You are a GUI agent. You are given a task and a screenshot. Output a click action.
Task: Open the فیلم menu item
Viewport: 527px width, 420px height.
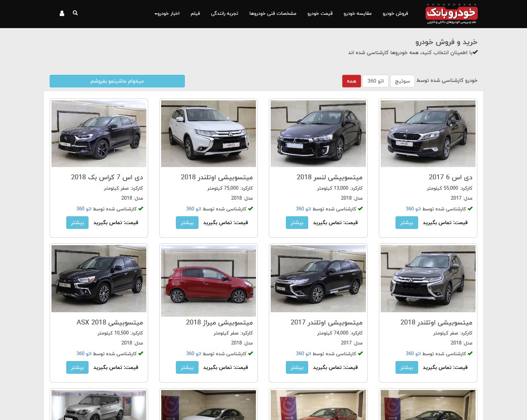tap(195, 13)
